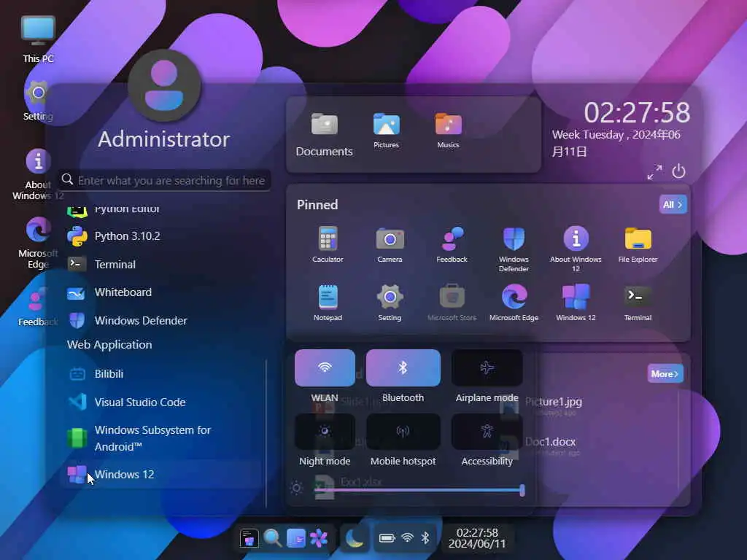Viewport: 747px width, 560px height.
Task: Click the power button icon
Action: click(x=678, y=171)
